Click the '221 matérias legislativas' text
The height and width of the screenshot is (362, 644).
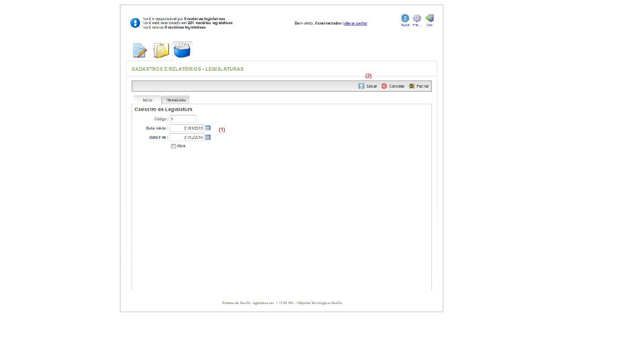pyautogui.click(x=210, y=23)
